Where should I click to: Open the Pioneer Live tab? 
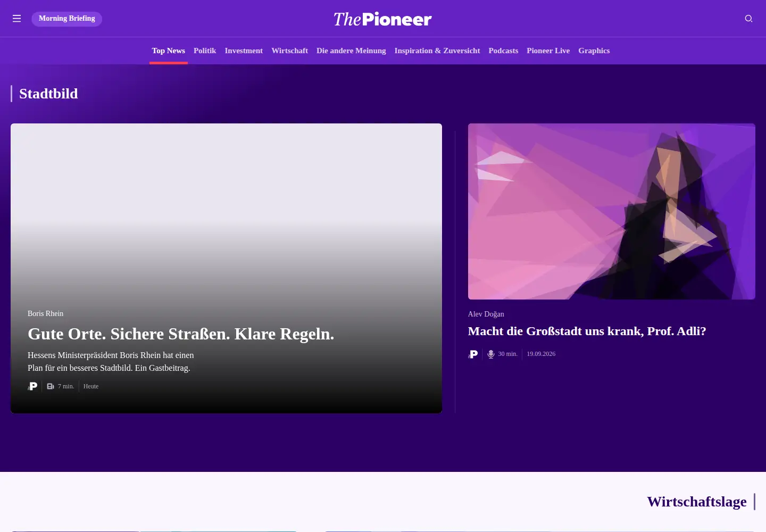point(548,51)
